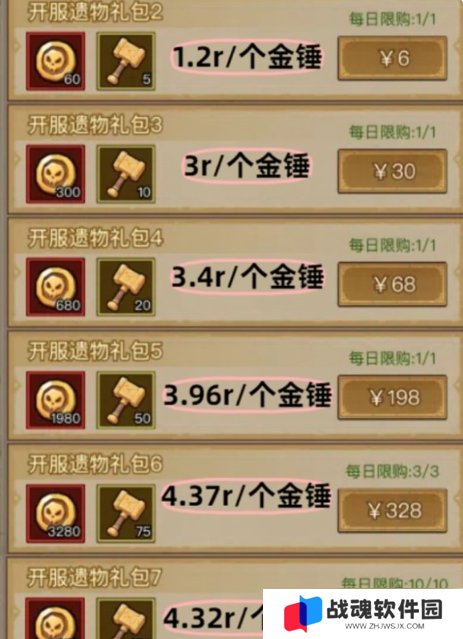Click the 开服遗物礼包3 title
This screenshot has height=639, width=463.
pos(95,125)
